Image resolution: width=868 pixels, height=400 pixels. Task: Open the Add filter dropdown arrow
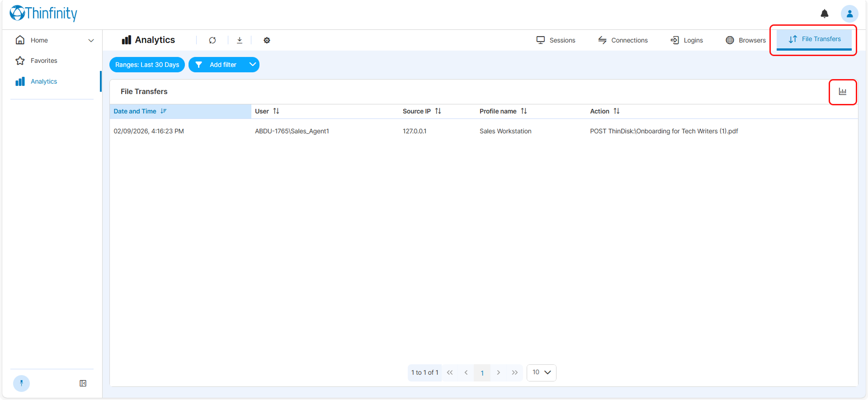(253, 65)
